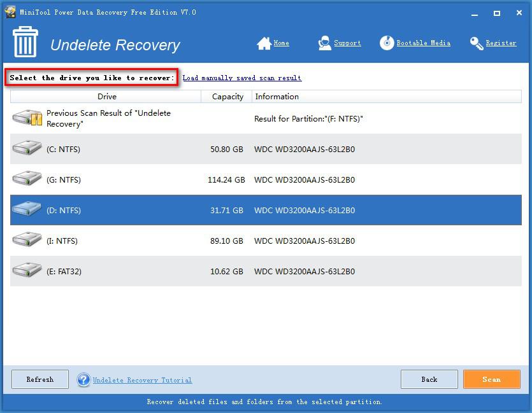Select the (E: FAT32) drive label
532x413 pixels.
tap(64, 271)
